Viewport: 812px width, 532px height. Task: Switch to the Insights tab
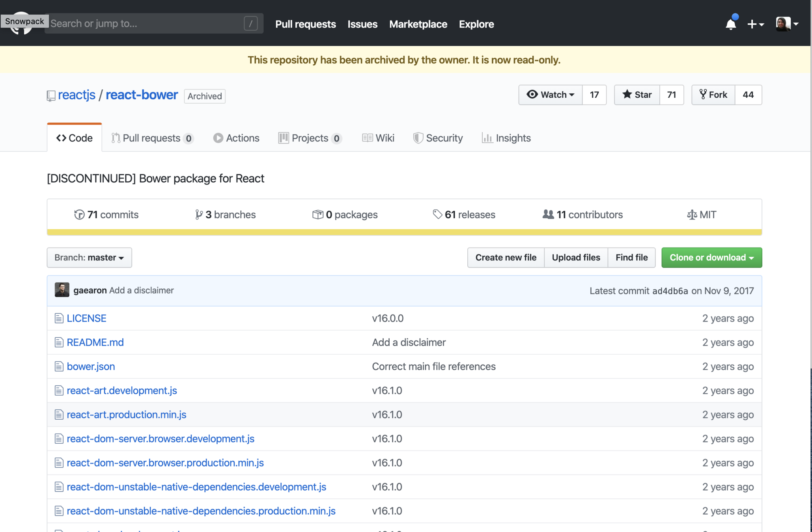tap(506, 138)
